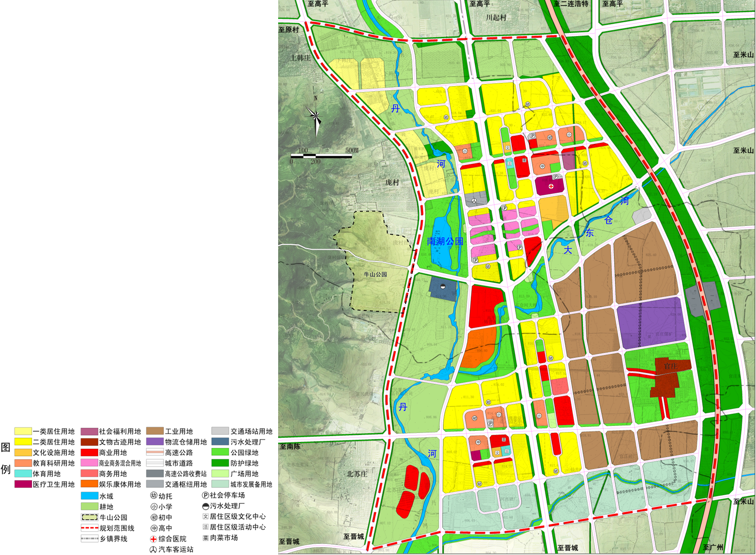Click the 至南陈 direction label
The image size is (756, 555).
289,447
